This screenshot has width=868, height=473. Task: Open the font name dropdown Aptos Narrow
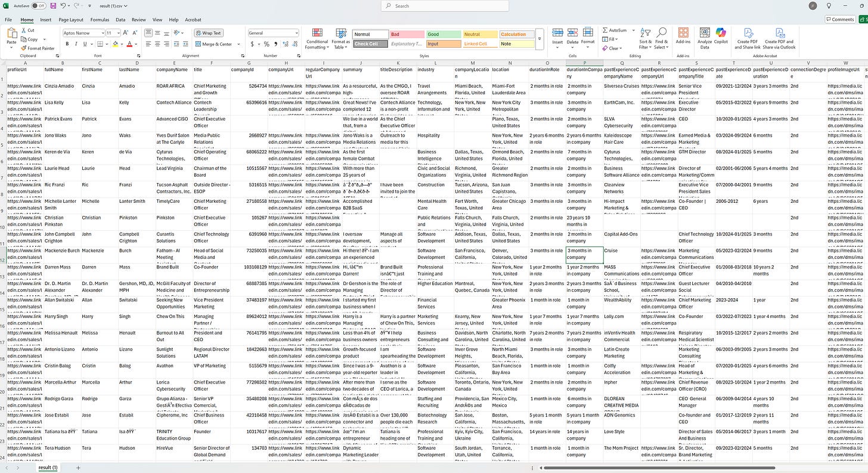103,33
